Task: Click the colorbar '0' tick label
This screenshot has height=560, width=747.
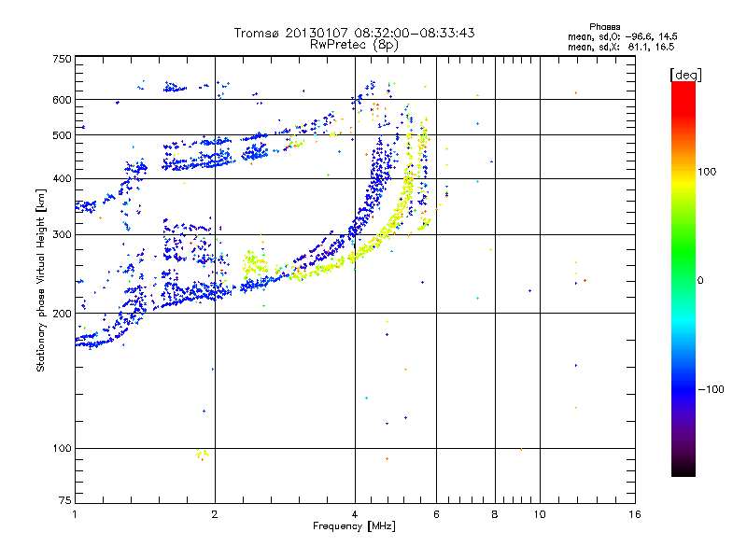Action: pos(700,281)
